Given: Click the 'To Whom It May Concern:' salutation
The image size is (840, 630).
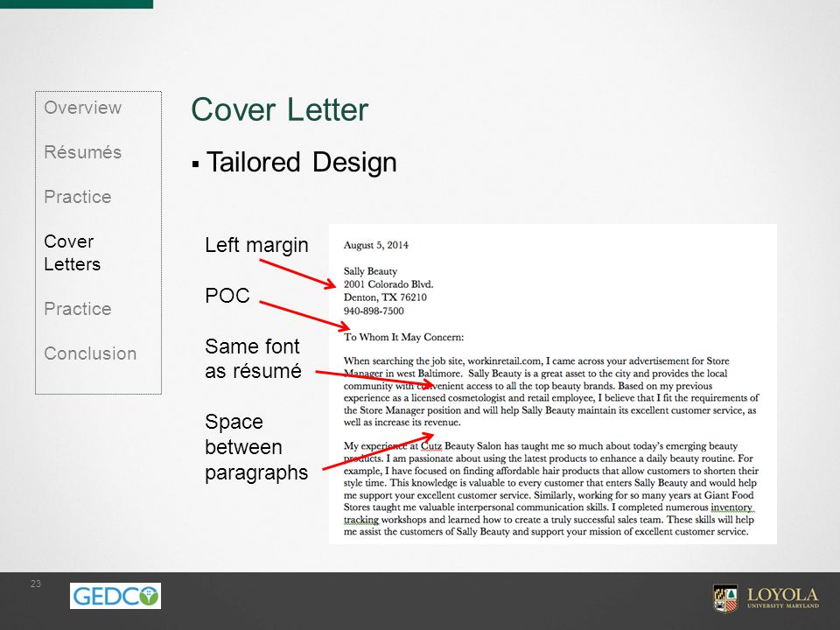Looking at the screenshot, I should tap(404, 337).
